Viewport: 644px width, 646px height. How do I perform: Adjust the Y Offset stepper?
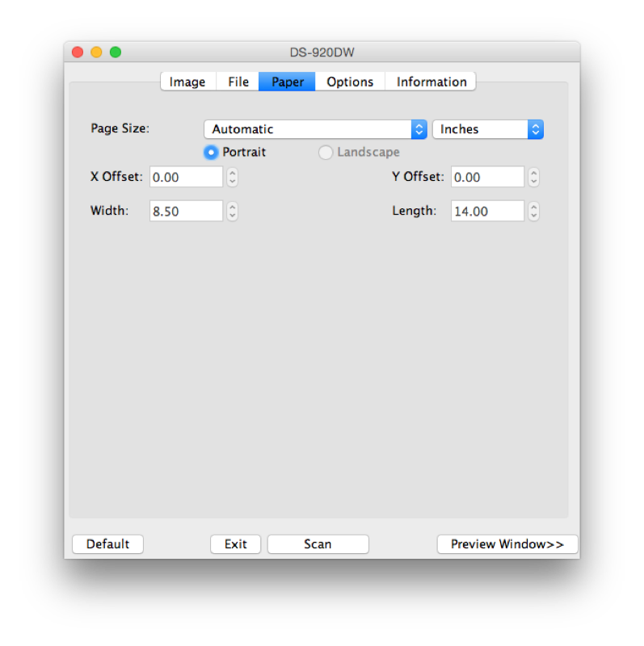[534, 177]
